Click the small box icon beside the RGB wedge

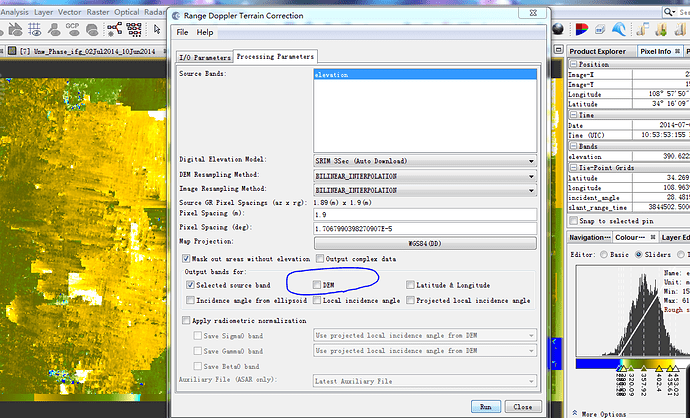600,29
